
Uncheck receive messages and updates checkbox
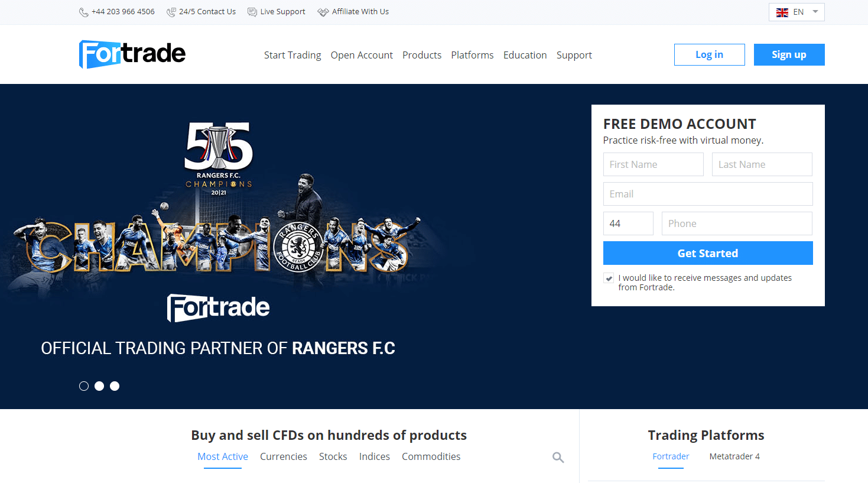click(609, 278)
